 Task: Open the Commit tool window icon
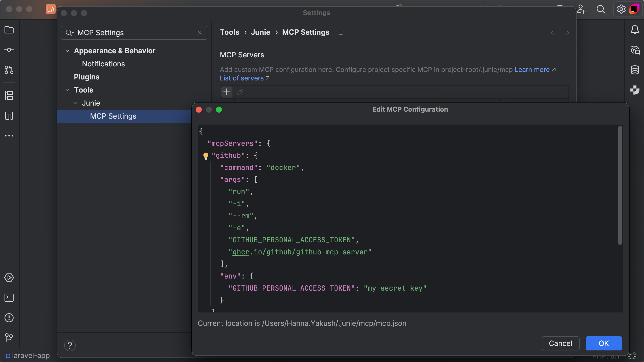pos(9,50)
